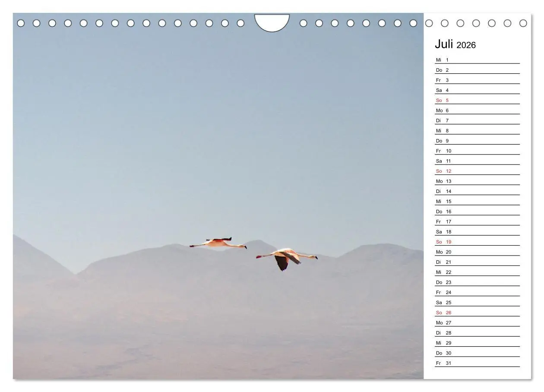The height and width of the screenshot is (392, 544).
Task: Select red Sunday row 'So 5'
Action: click(x=477, y=100)
